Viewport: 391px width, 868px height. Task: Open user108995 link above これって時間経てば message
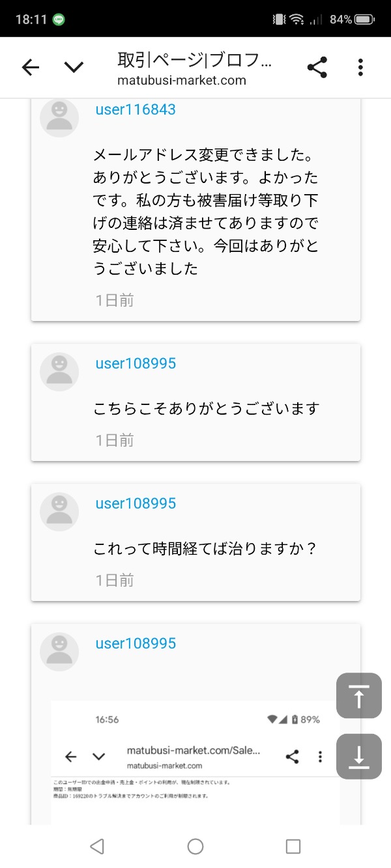[x=136, y=503]
